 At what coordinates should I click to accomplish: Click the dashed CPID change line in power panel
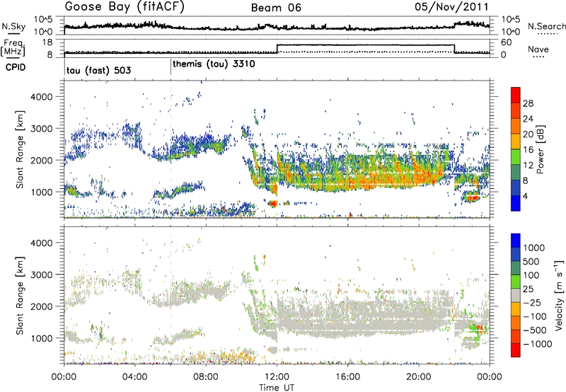pos(171,149)
